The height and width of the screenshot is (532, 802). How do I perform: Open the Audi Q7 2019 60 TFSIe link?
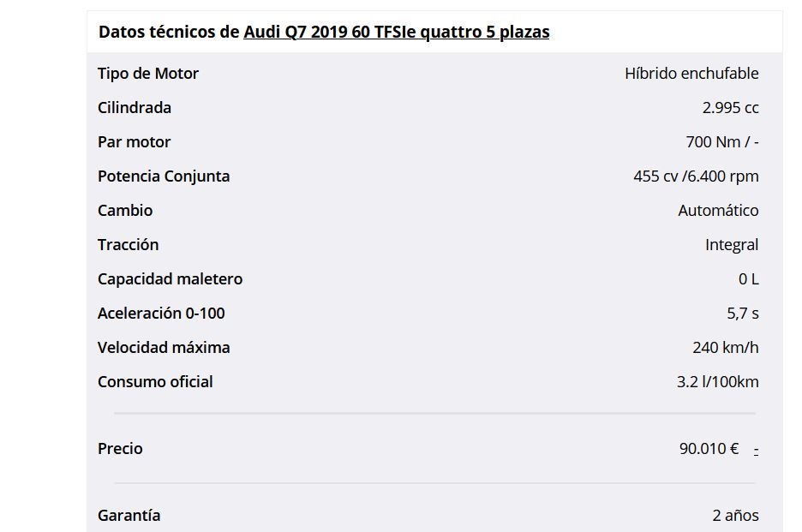tap(396, 33)
